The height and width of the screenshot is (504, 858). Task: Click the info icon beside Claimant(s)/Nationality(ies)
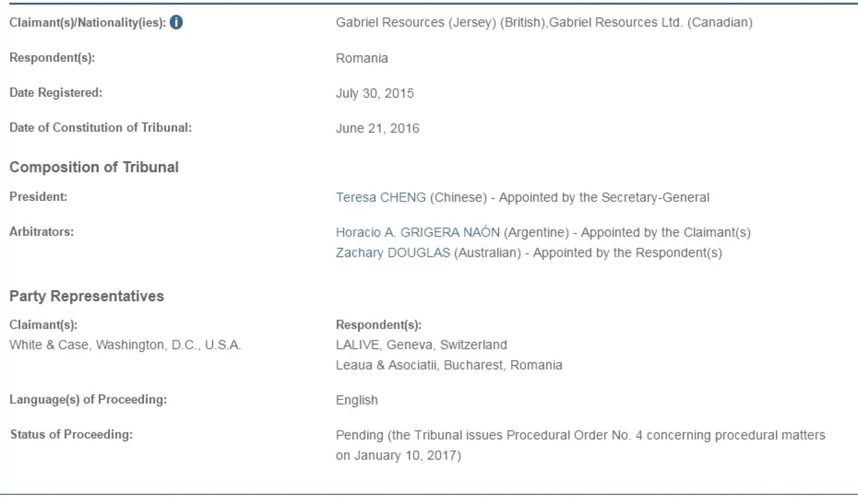pos(178,22)
